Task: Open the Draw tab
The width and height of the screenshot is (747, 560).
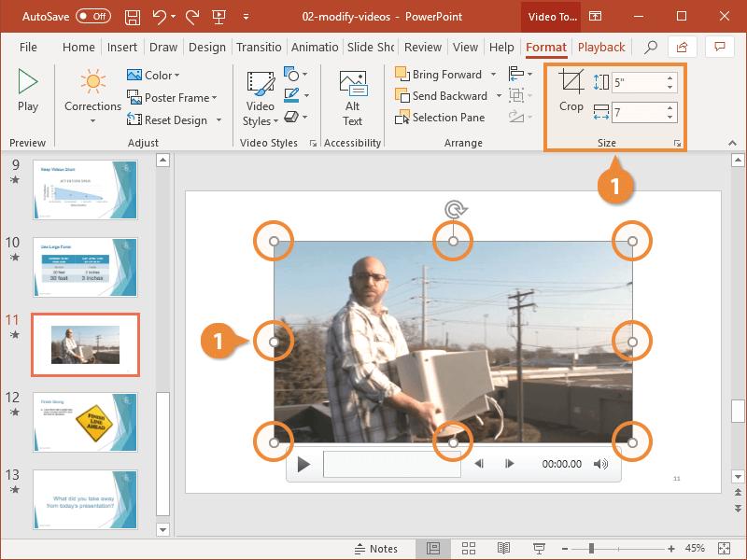Action: [162, 48]
